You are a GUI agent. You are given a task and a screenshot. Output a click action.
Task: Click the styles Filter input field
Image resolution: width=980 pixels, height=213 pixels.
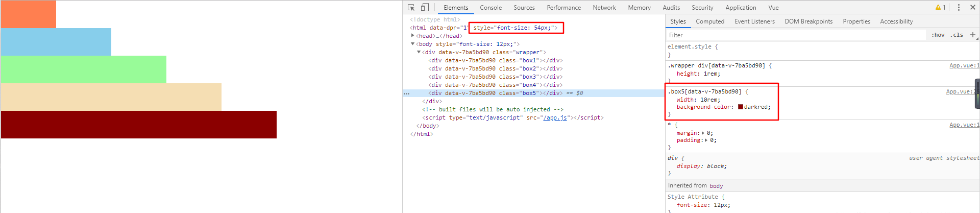(796, 35)
